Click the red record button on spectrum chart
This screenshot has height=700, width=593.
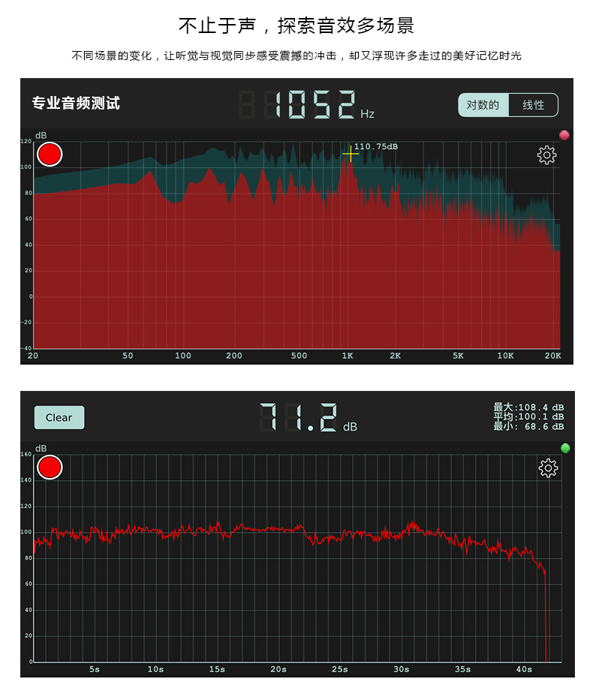coord(50,155)
